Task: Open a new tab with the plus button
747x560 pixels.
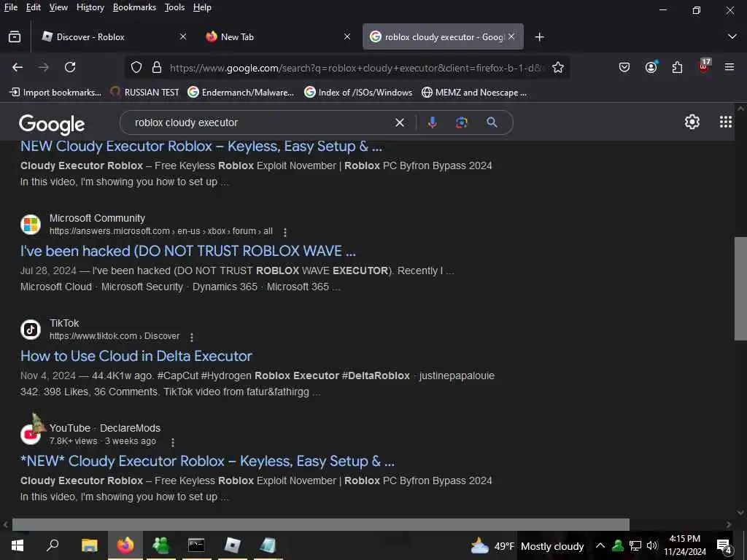Action: click(x=539, y=37)
